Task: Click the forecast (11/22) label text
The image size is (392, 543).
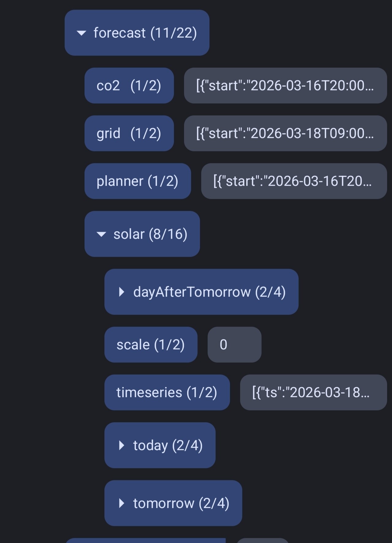Action: click(x=145, y=33)
